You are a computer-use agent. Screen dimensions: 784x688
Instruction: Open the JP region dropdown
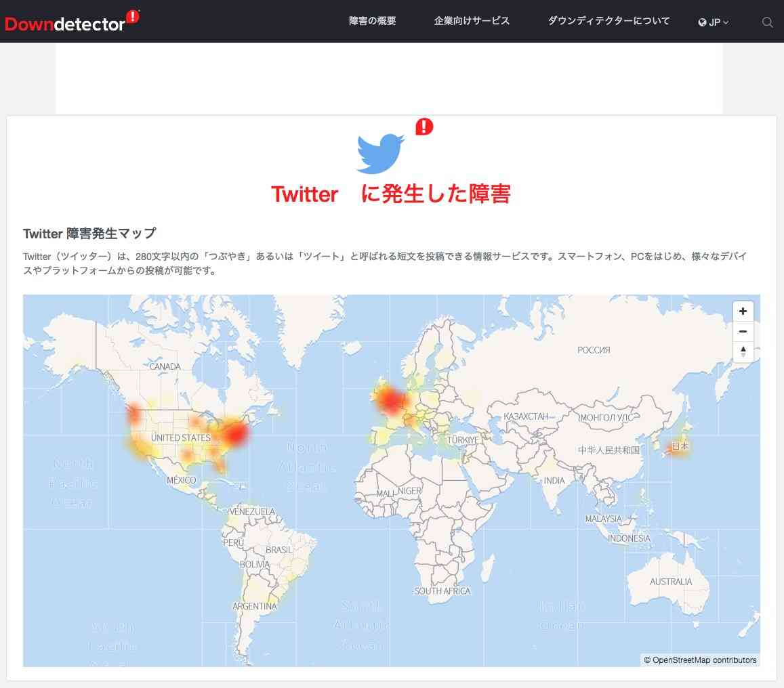tap(714, 22)
